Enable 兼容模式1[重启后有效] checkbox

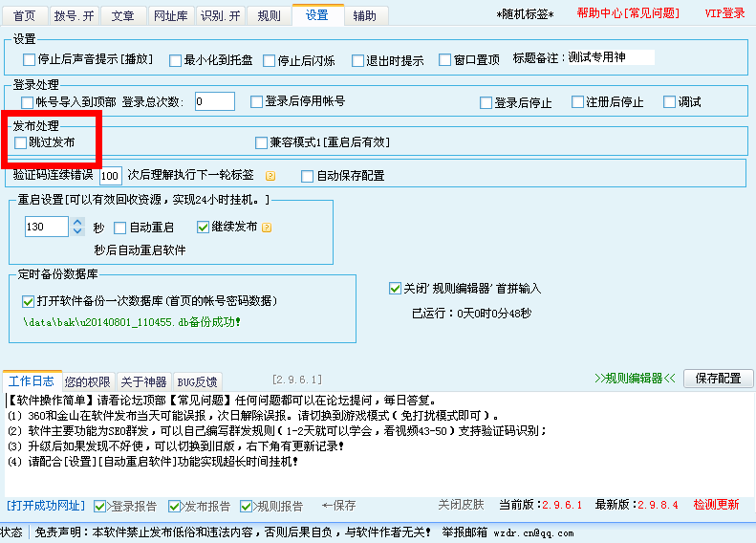pyautogui.click(x=261, y=142)
